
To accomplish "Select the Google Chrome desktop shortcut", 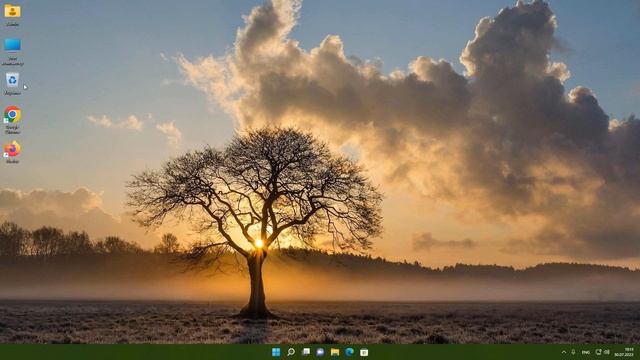I will pos(12,119).
